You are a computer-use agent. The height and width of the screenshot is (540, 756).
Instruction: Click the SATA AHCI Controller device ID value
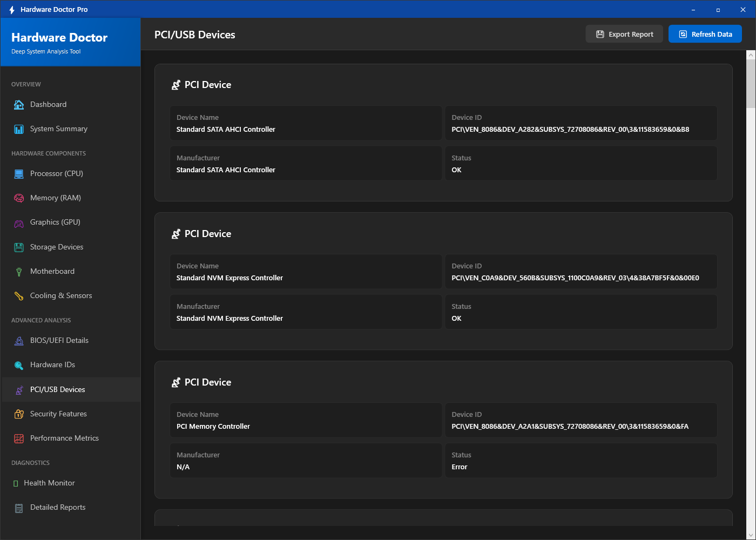click(x=570, y=130)
